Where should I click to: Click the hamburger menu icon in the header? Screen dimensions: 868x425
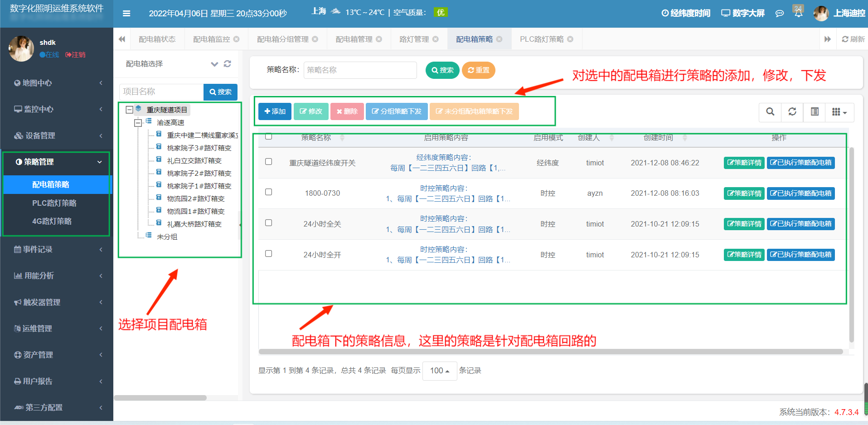click(x=126, y=14)
